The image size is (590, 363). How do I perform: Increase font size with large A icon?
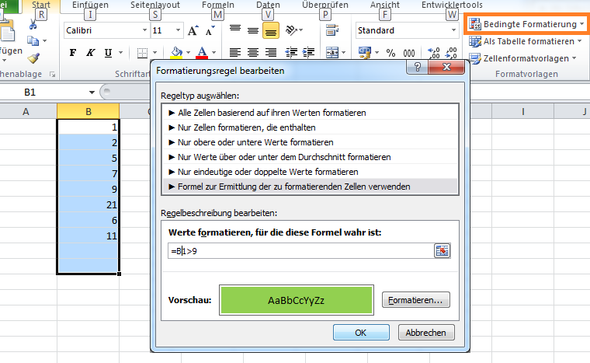[x=193, y=31]
